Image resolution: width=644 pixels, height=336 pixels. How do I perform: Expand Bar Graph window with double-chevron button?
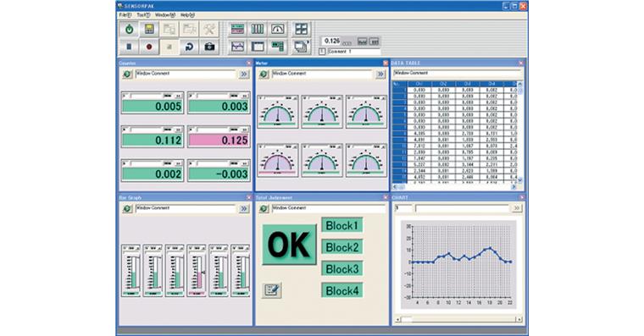pos(244,209)
